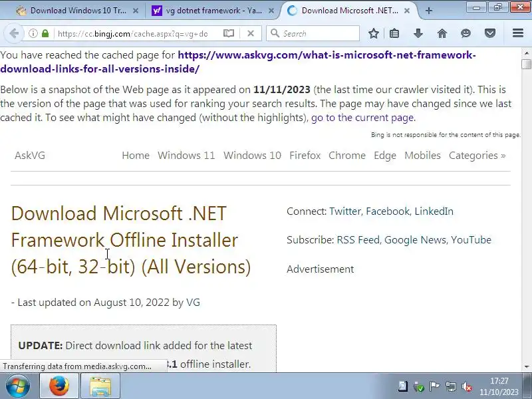Viewport: 532px width, 399px height.
Task: Click the green padlock security icon
Action: coord(45,33)
